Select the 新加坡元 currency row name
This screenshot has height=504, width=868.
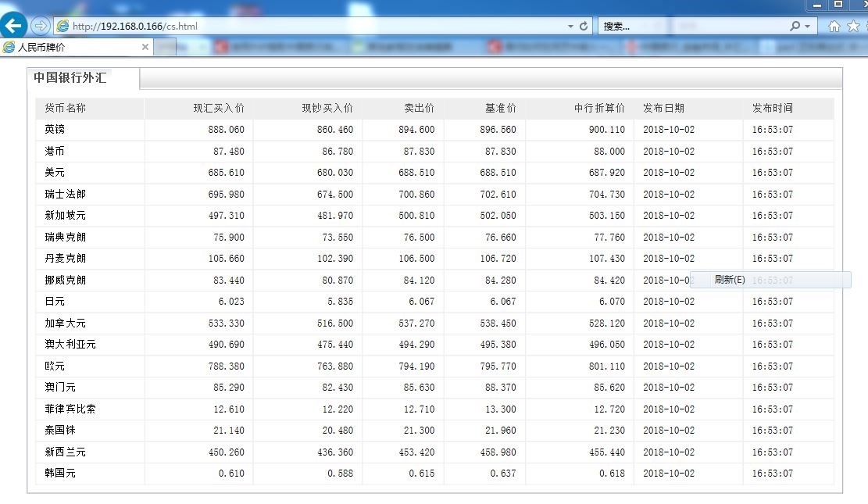pos(66,216)
